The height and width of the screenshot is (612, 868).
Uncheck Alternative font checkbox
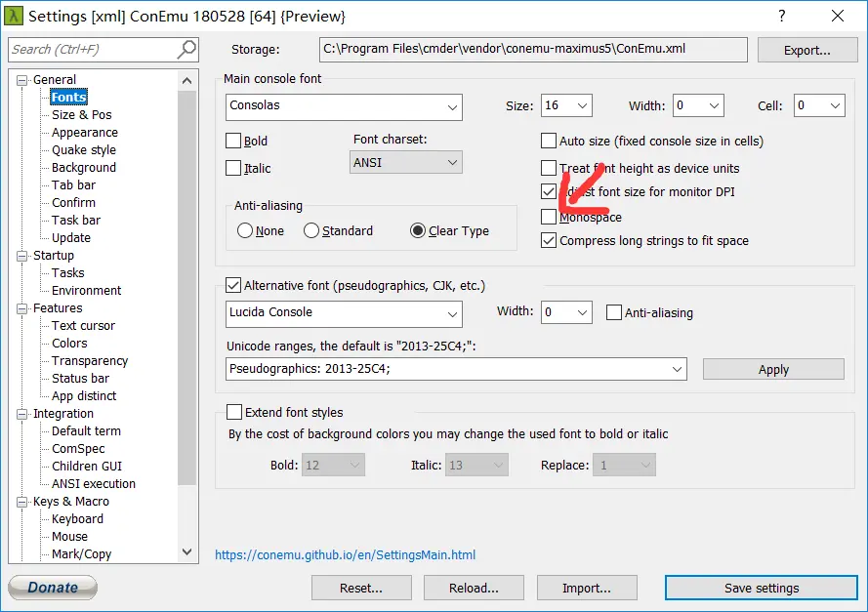click(x=233, y=286)
